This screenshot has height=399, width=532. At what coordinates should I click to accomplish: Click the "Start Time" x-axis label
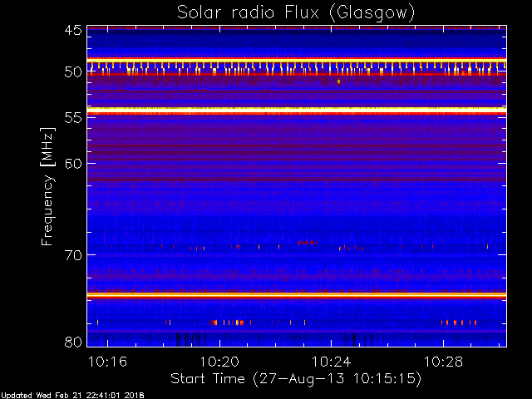pos(296,378)
